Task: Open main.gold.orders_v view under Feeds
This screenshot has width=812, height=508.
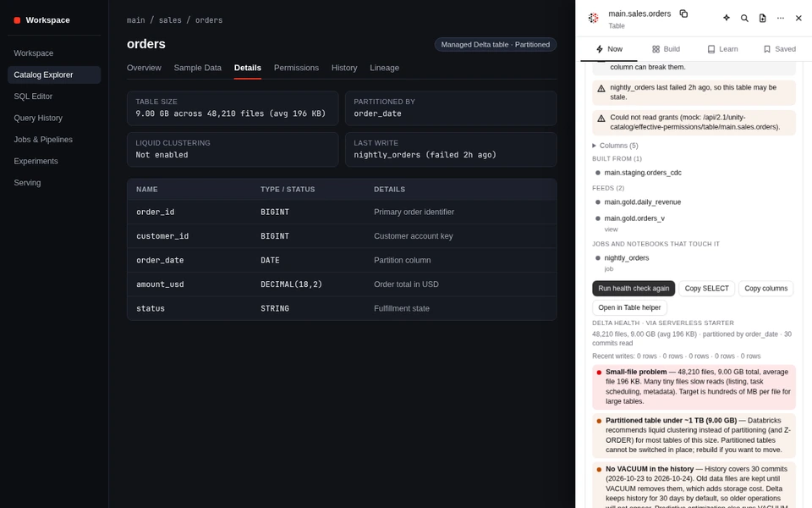Action: 634,218
